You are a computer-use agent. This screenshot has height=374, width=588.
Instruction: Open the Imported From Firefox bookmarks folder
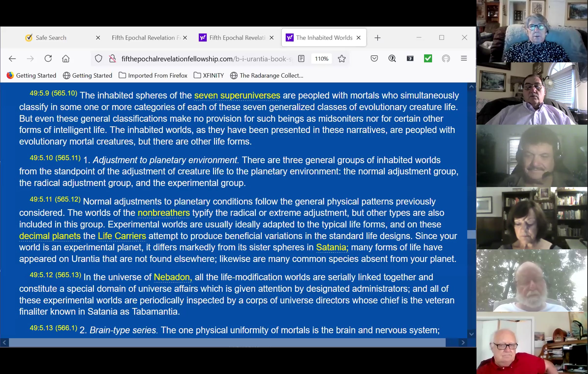pos(153,75)
